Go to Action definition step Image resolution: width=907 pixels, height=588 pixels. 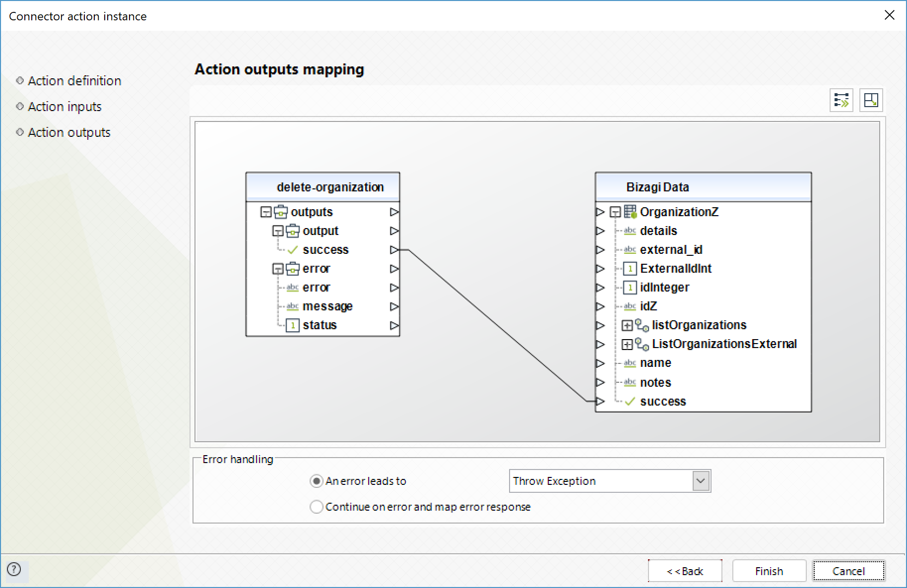(74, 81)
